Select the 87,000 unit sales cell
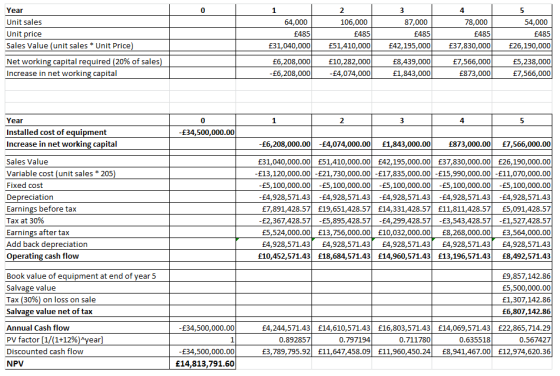Image resolution: width=560 pixels, height=376 pixels. (x=401, y=22)
